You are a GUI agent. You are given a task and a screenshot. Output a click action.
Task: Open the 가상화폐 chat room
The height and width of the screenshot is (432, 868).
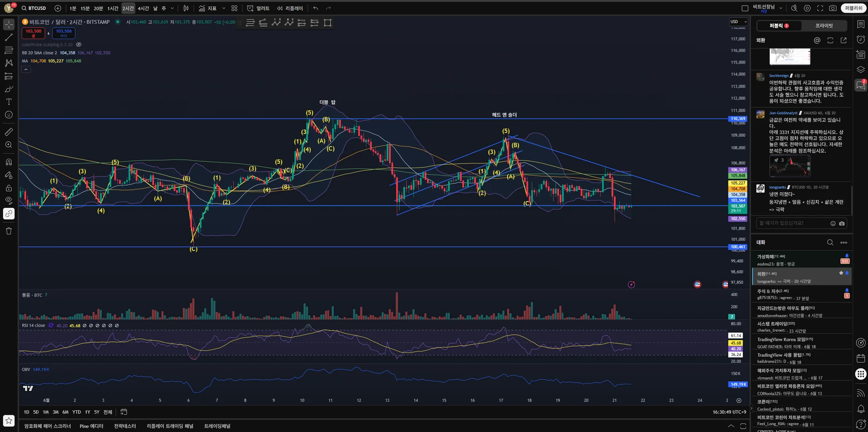[x=802, y=260]
